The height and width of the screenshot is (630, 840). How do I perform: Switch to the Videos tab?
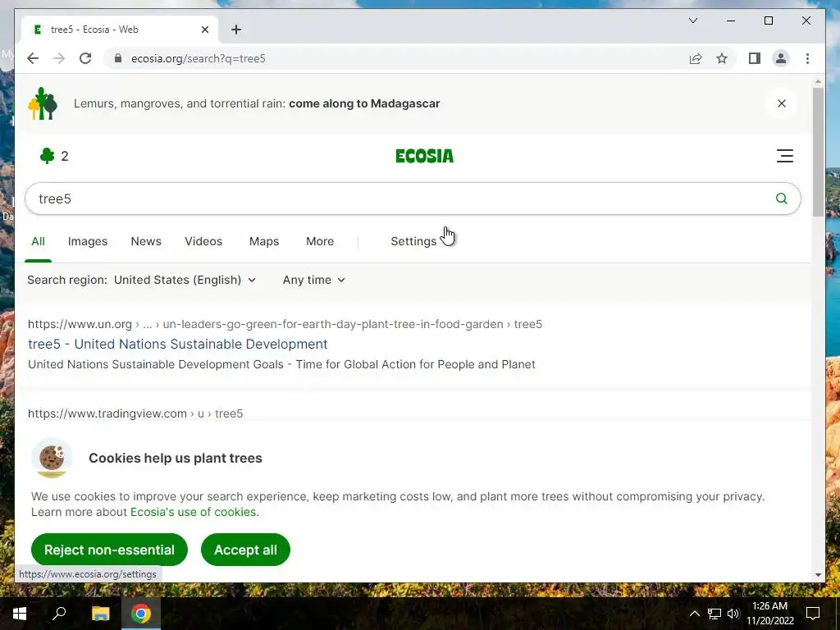(x=203, y=241)
